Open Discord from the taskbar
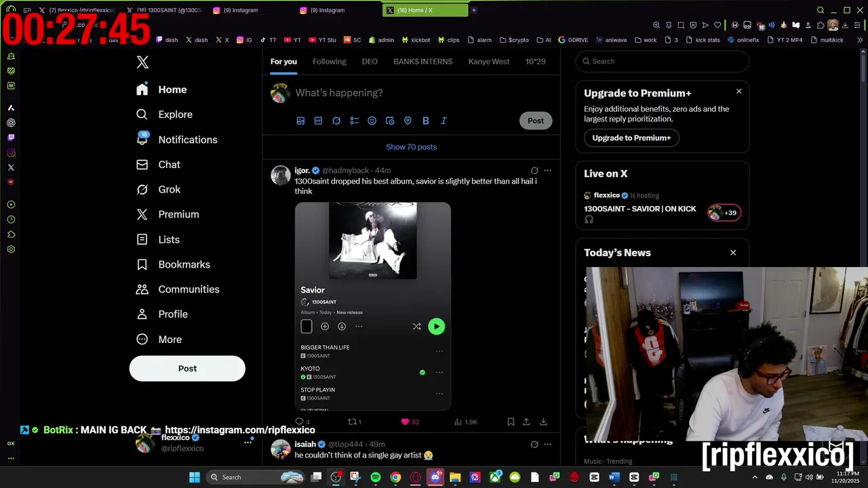Viewport: 868px width, 488px height. [x=435, y=477]
